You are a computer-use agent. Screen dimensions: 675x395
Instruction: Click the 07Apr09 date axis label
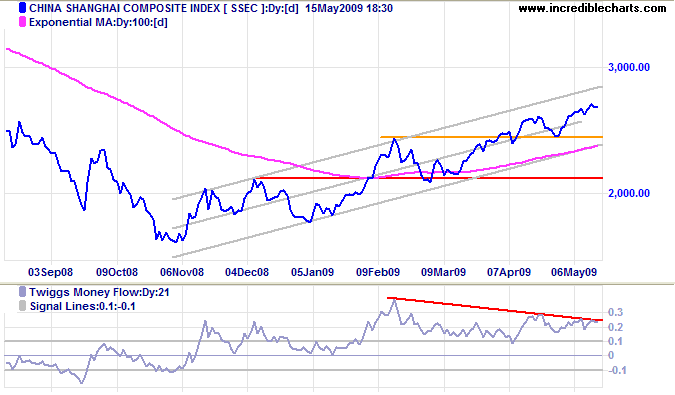coord(509,272)
